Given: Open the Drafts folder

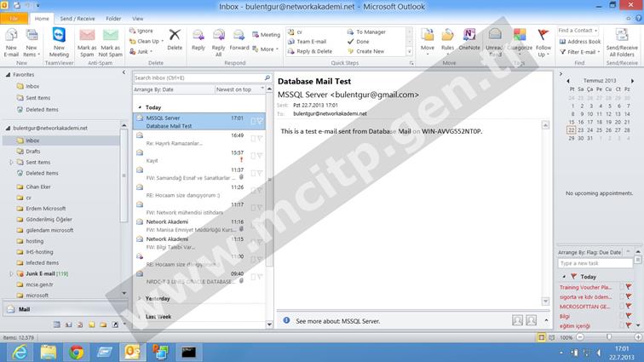Looking at the screenshot, I should click(x=33, y=152).
